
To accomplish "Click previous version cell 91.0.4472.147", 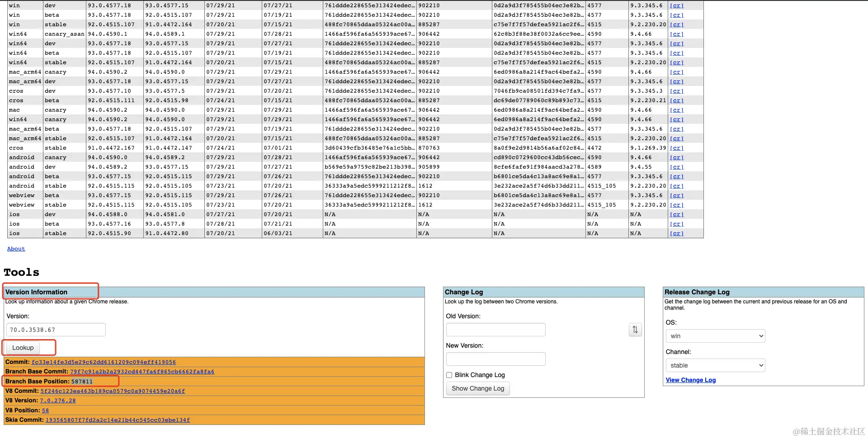I will point(174,148).
